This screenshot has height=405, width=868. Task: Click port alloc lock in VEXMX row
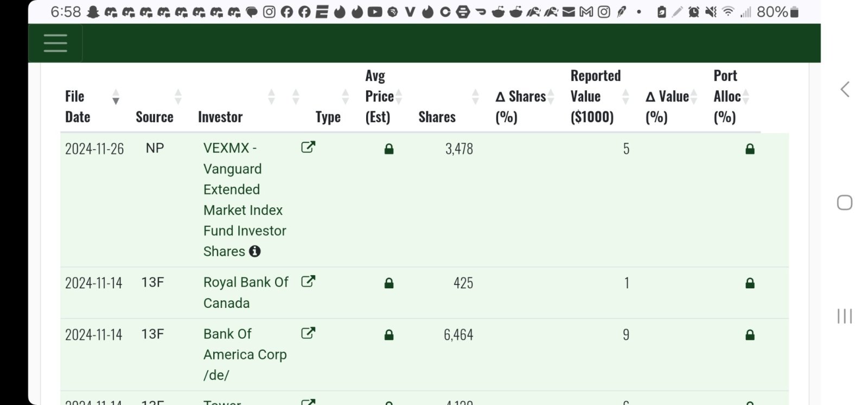tap(750, 149)
